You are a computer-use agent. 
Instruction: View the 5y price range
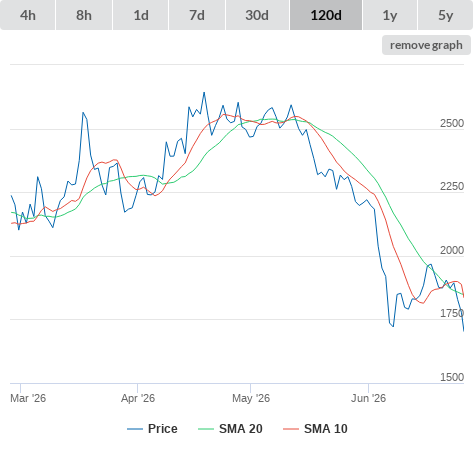pos(446,15)
